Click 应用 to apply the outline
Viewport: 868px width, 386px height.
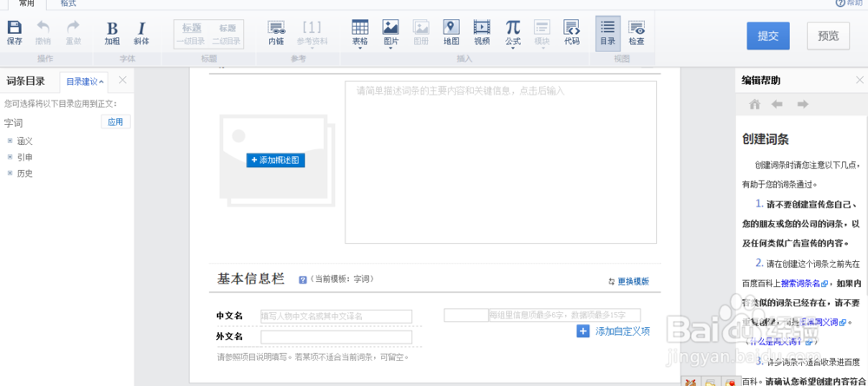[115, 122]
